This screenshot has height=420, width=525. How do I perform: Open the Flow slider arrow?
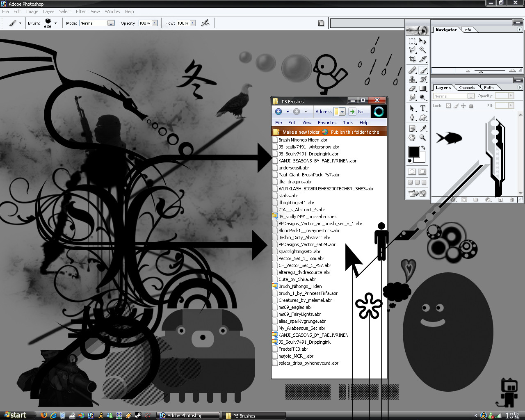(193, 23)
